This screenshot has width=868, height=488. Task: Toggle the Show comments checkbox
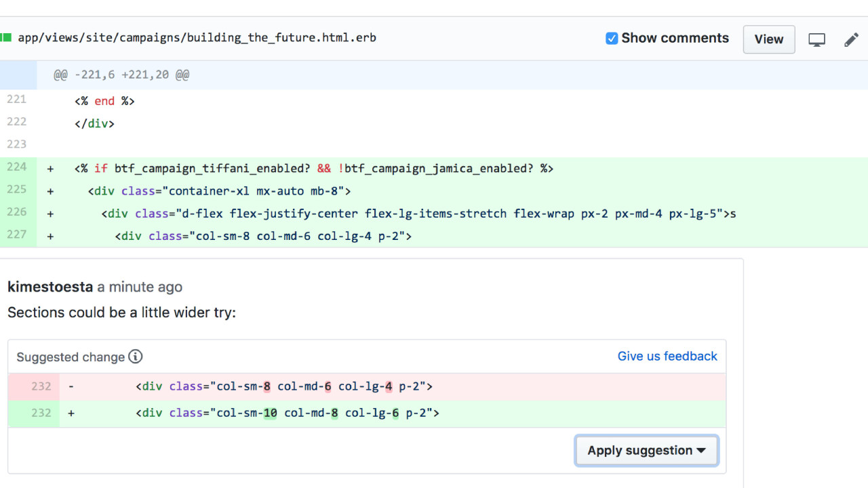(612, 39)
